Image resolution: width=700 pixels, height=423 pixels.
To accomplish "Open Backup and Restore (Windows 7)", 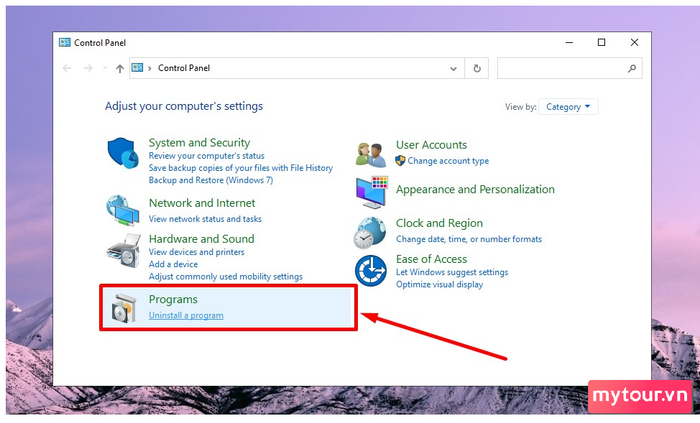I will pos(211,180).
